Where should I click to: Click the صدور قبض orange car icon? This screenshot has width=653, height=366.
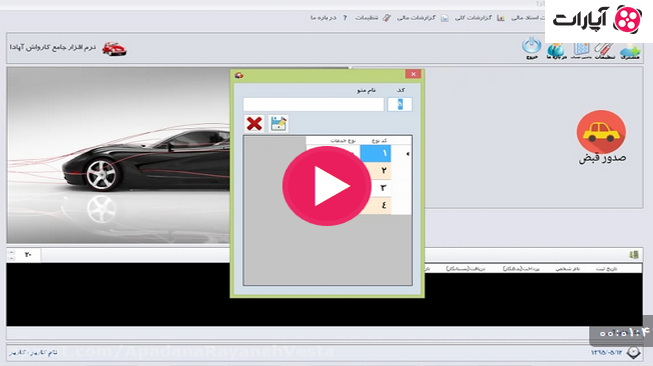pyautogui.click(x=601, y=132)
